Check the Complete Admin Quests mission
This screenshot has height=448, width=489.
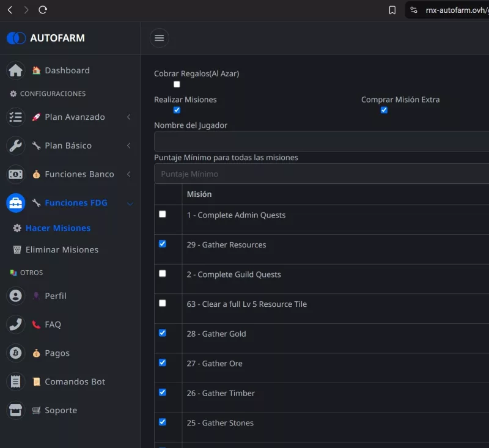(163, 214)
